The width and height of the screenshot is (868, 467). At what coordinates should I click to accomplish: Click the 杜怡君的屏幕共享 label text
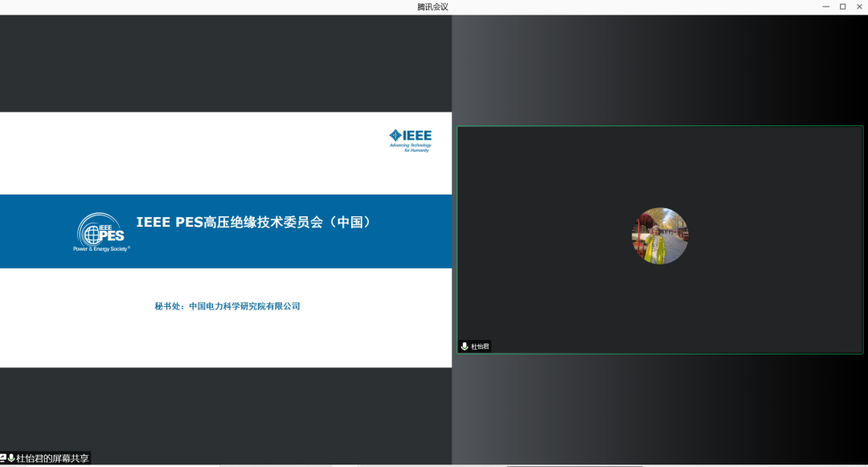52,458
